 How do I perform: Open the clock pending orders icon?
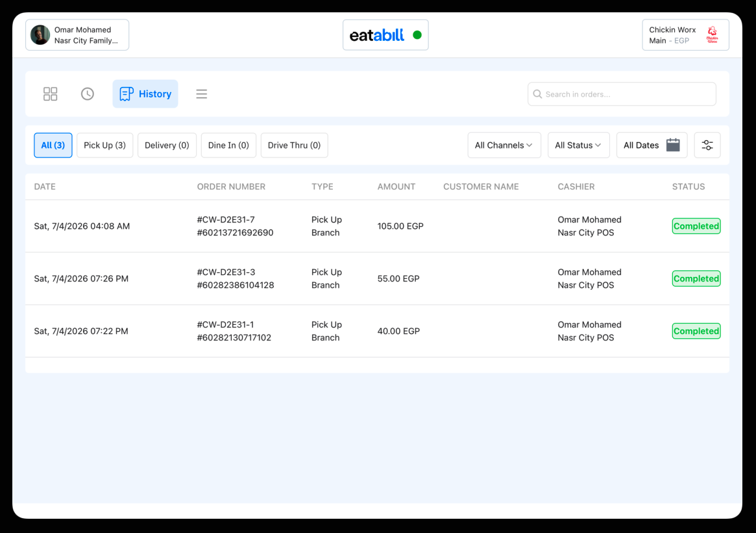(x=87, y=94)
